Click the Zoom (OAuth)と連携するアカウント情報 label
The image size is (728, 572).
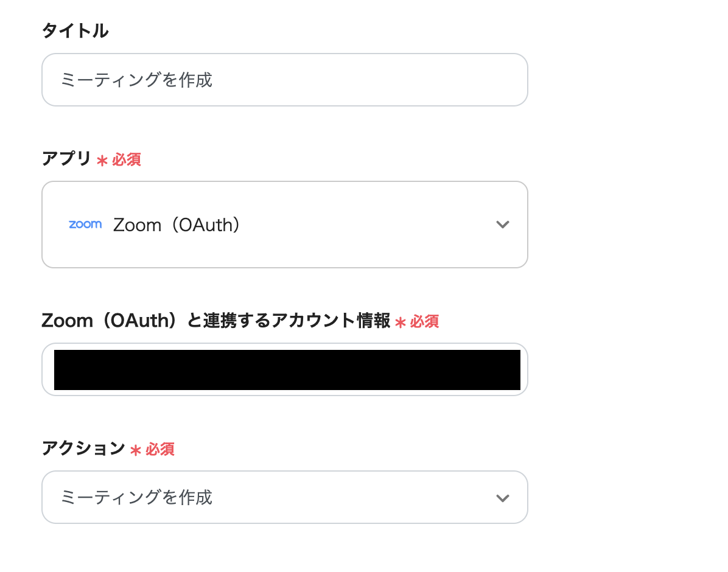(x=215, y=321)
